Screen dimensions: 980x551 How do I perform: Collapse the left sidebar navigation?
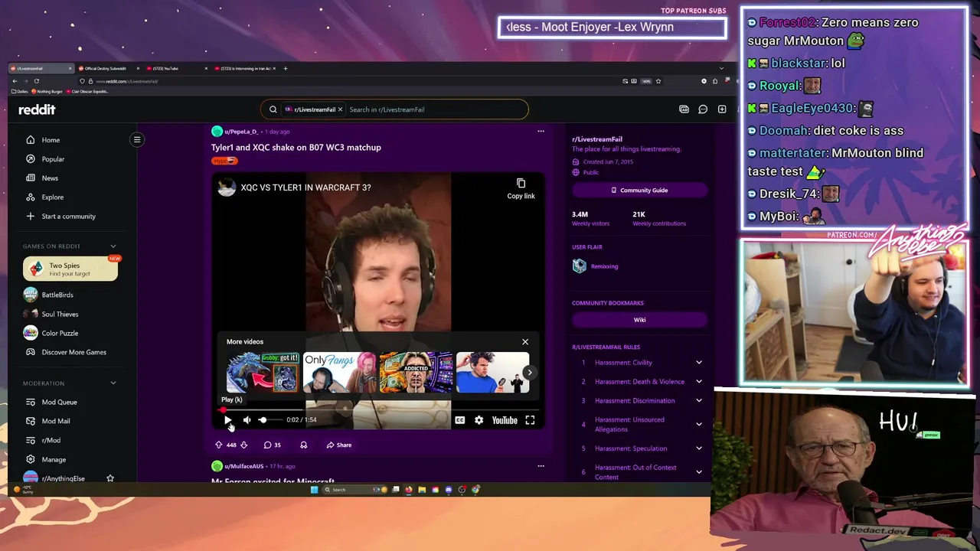tap(137, 139)
